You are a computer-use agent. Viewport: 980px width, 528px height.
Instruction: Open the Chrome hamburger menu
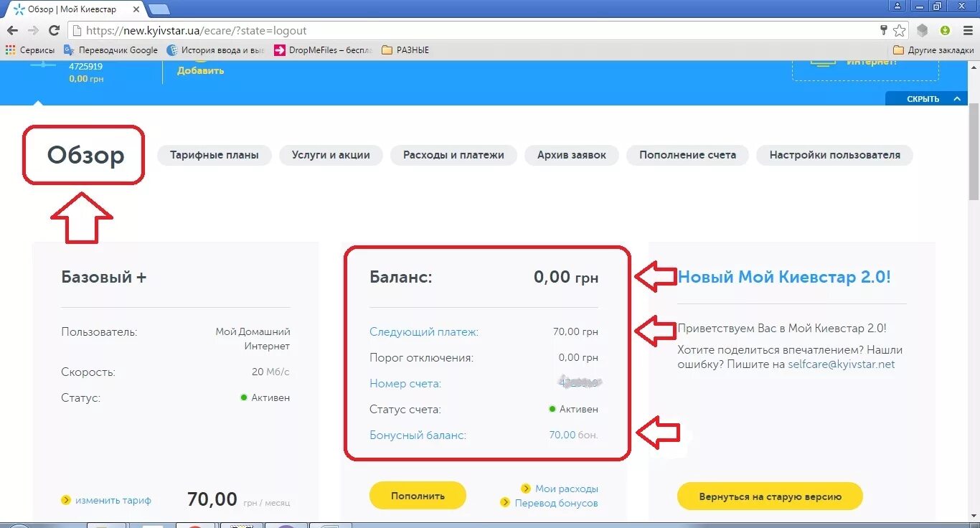point(966,31)
